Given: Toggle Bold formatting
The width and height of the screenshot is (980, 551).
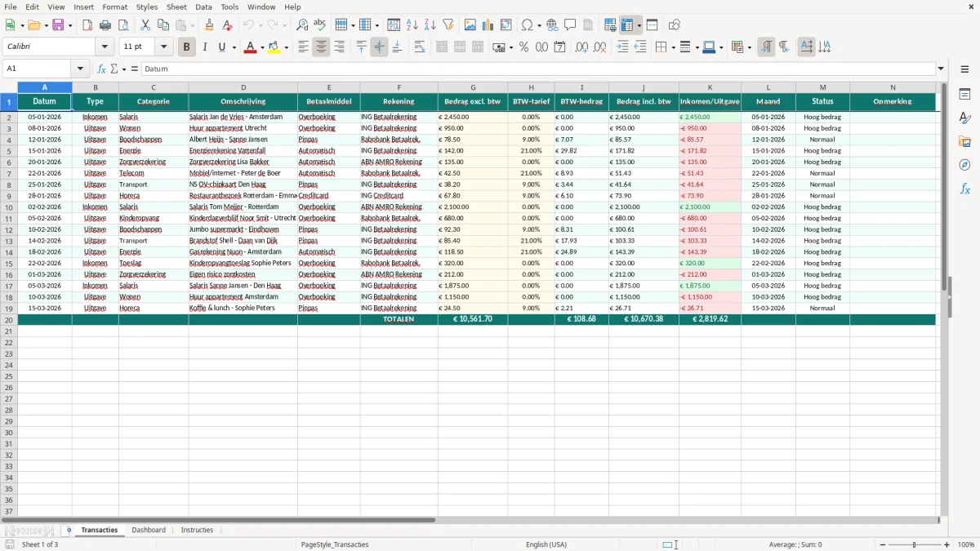Looking at the screenshot, I should tap(186, 47).
